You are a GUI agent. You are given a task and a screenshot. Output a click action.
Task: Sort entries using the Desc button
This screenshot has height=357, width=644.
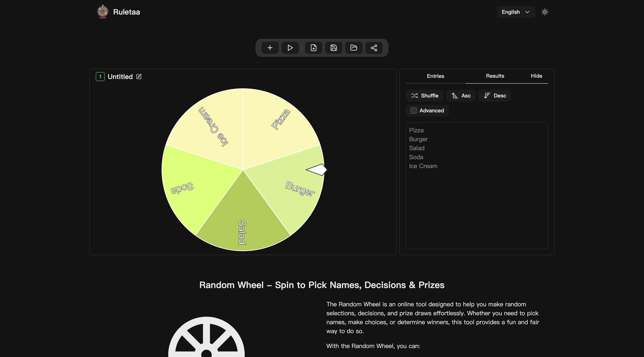click(495, 96)
